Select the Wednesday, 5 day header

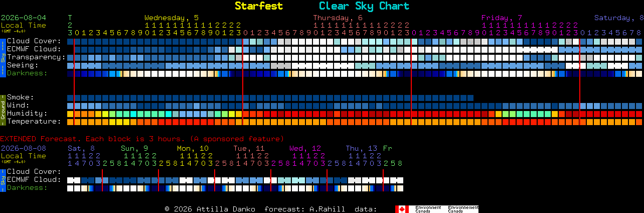click(x=172, y=18)
